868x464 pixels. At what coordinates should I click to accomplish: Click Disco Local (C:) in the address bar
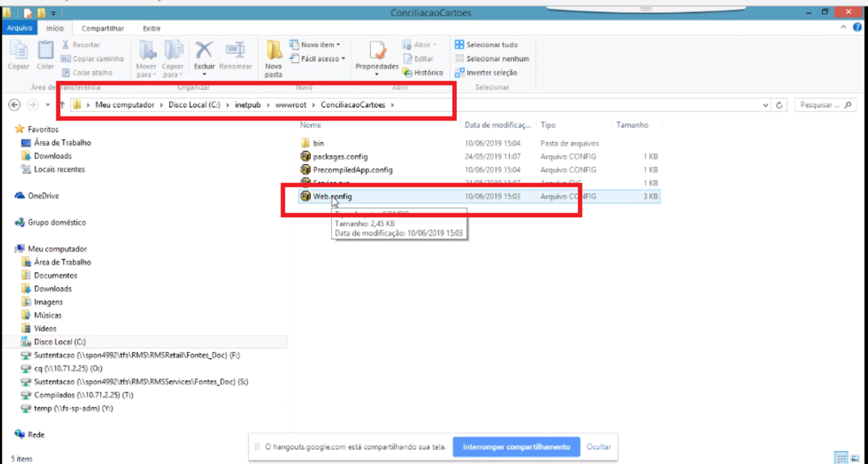194,105
